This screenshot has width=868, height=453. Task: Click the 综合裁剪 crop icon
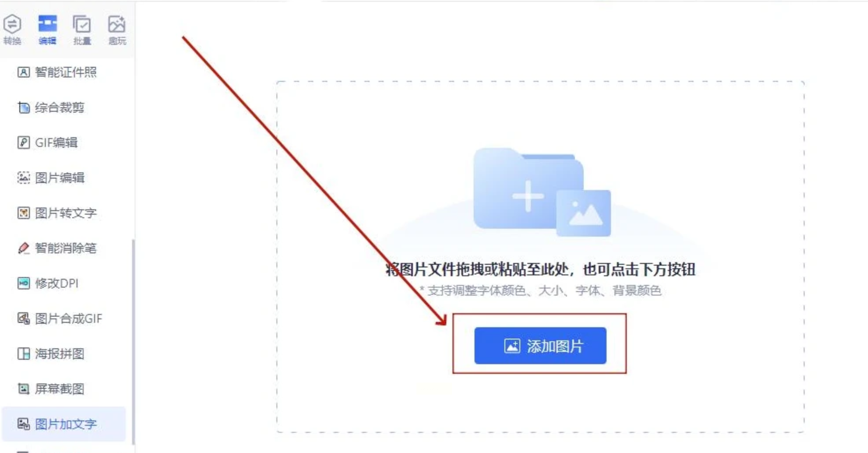tap(23, 107)
